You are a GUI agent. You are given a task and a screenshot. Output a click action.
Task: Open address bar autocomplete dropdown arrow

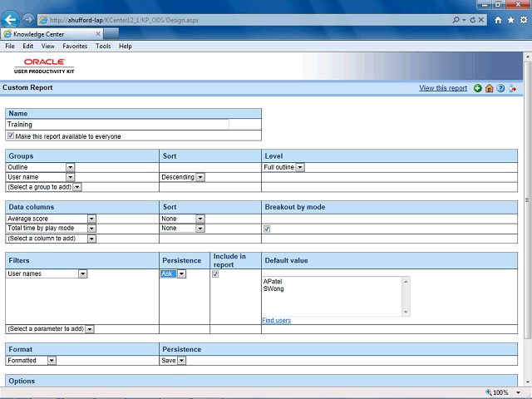coord(464,20)
